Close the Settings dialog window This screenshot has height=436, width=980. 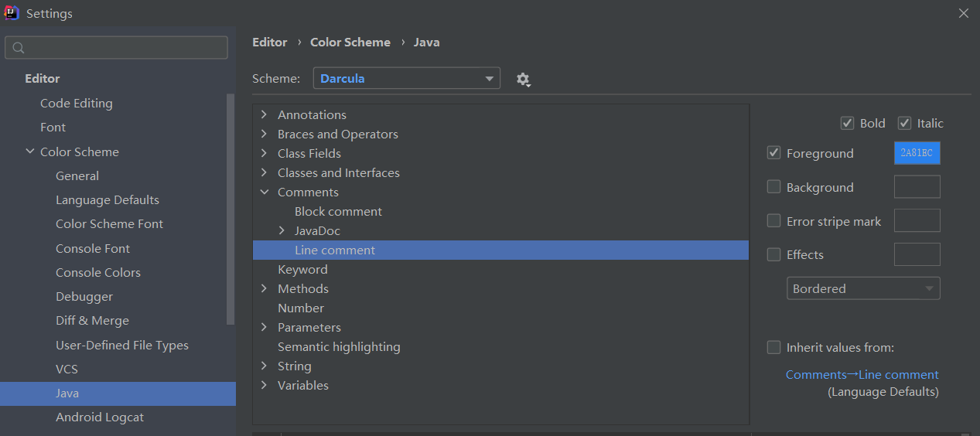963,13
